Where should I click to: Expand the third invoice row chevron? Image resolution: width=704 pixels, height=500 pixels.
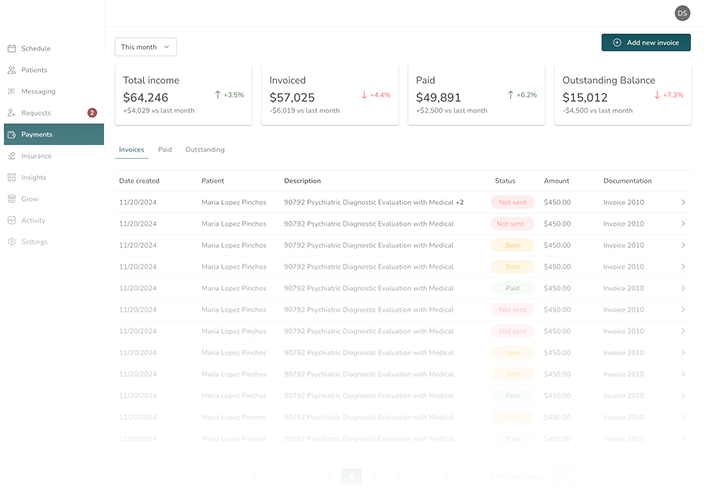click(683, 245)
